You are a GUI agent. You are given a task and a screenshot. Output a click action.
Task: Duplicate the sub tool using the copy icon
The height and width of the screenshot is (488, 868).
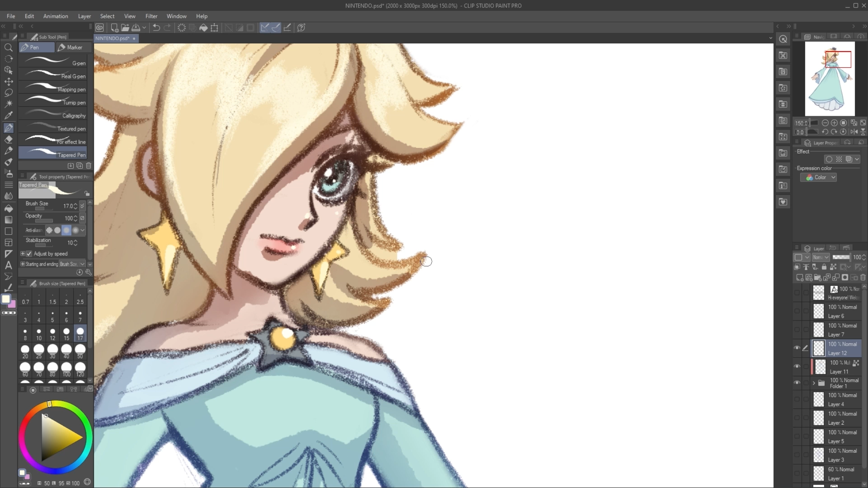tap(80, 166)
